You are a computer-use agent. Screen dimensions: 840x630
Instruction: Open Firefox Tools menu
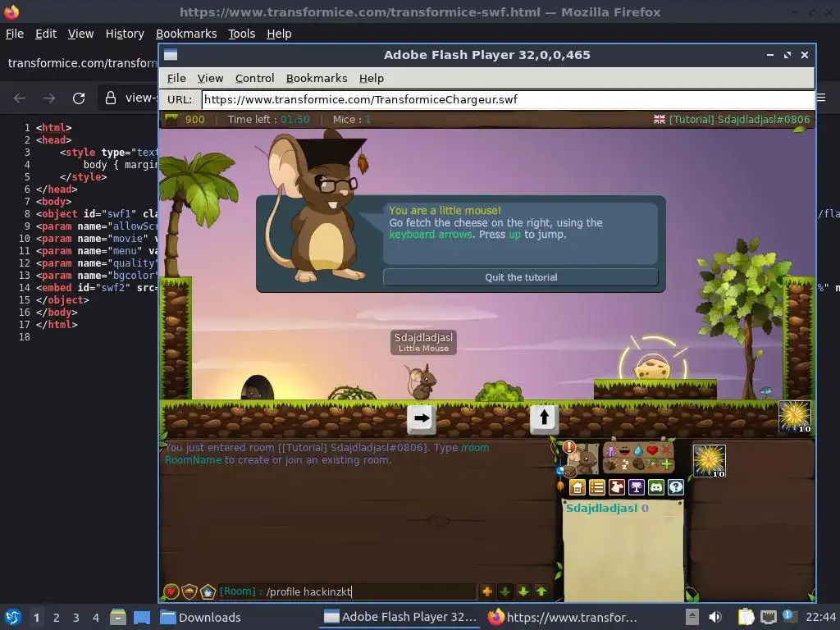242,34
